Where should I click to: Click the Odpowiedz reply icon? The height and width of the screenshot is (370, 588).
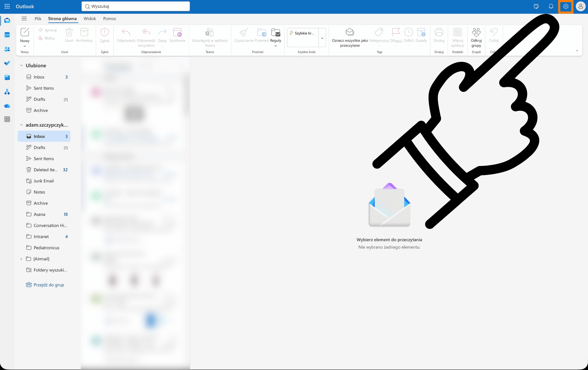(126, 32)
